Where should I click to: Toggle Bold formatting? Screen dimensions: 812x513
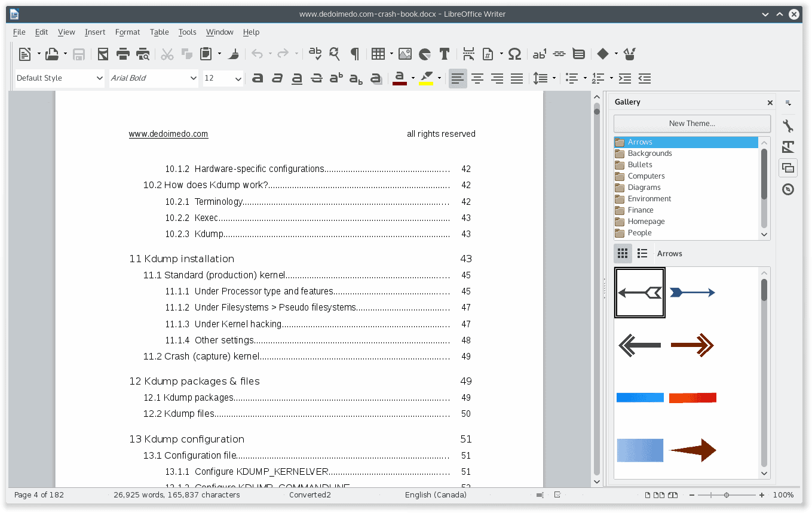[258, 78]
